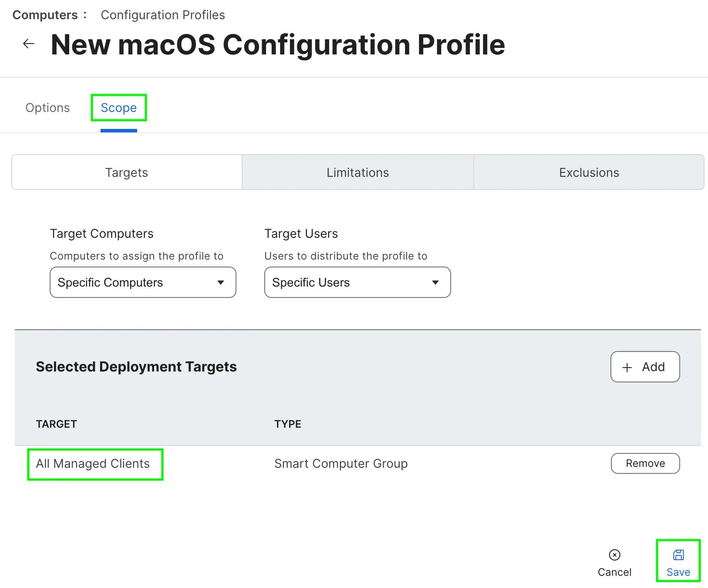
Task: Expand the Specific Computers combo box
Action: (x=143, y=283)
